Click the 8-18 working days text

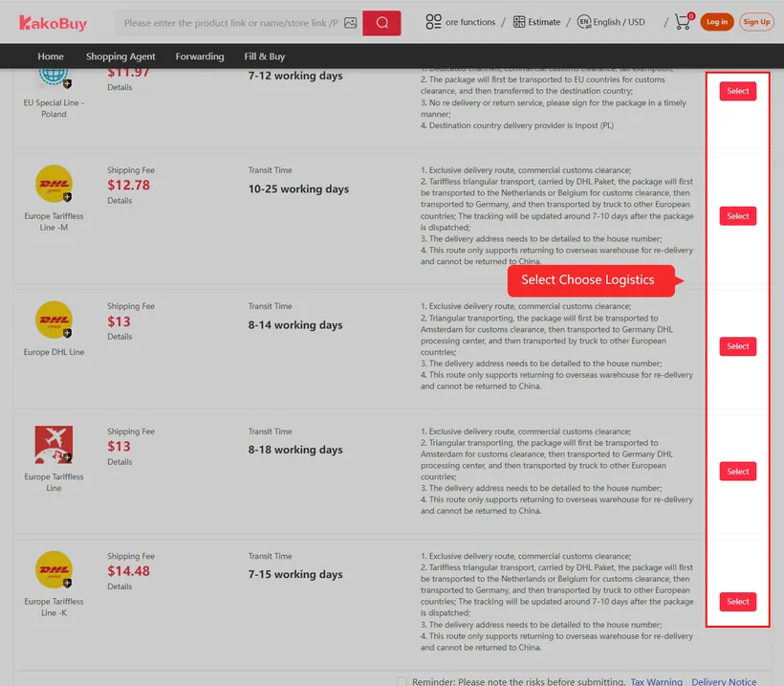point(295,450)
